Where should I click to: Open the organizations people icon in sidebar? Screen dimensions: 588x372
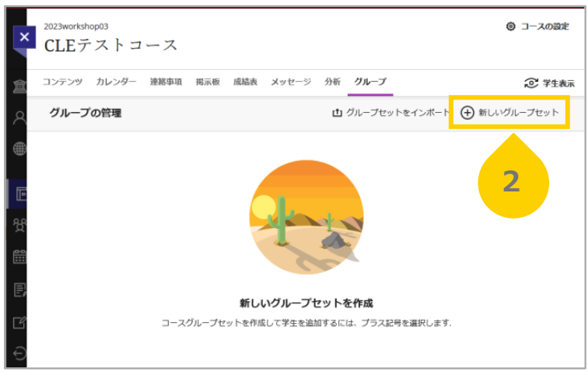19,225
